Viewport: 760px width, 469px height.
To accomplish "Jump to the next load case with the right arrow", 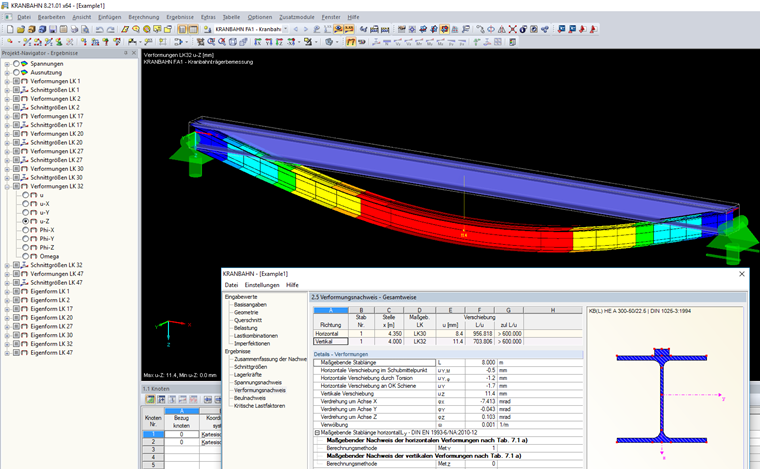I will (306, 29).
